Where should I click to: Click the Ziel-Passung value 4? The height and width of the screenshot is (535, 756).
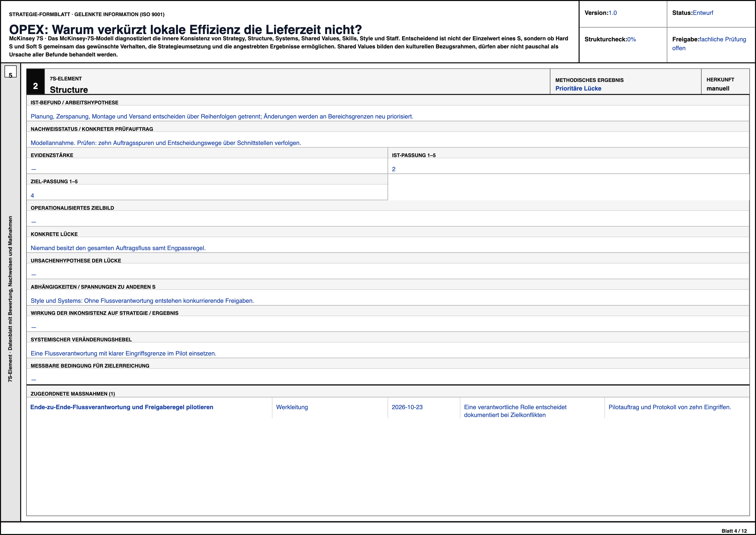32,195
